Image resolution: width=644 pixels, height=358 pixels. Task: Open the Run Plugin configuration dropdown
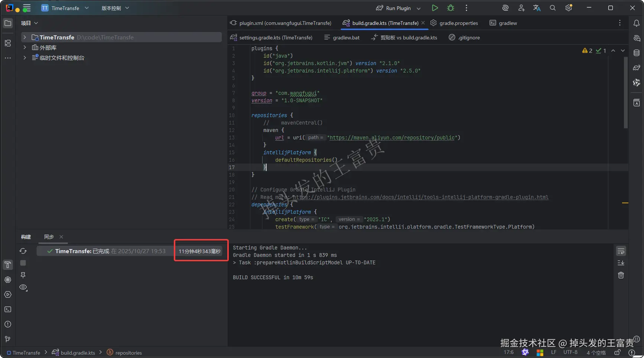(419, 8)
